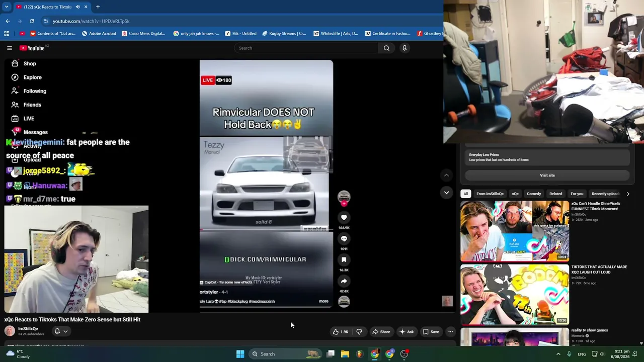This screenshot has height=362, width=644.
Task: Open 'xQc Can't Handle OhnePixel's' video thumbnail
Action: coord(515,231)
